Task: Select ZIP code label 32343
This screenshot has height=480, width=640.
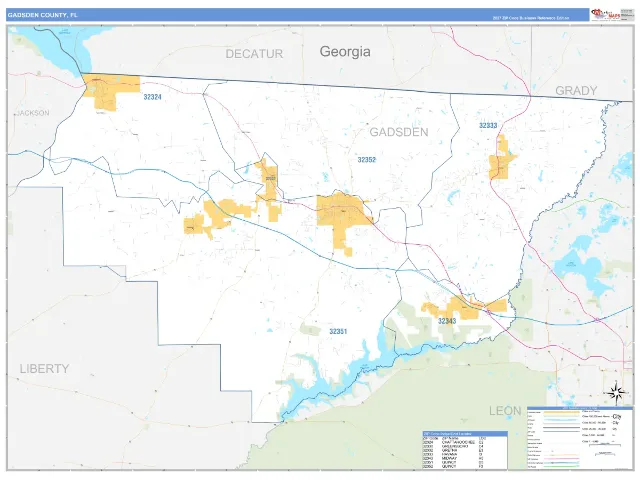Action: pyautogui.click(x=447, y=321)
